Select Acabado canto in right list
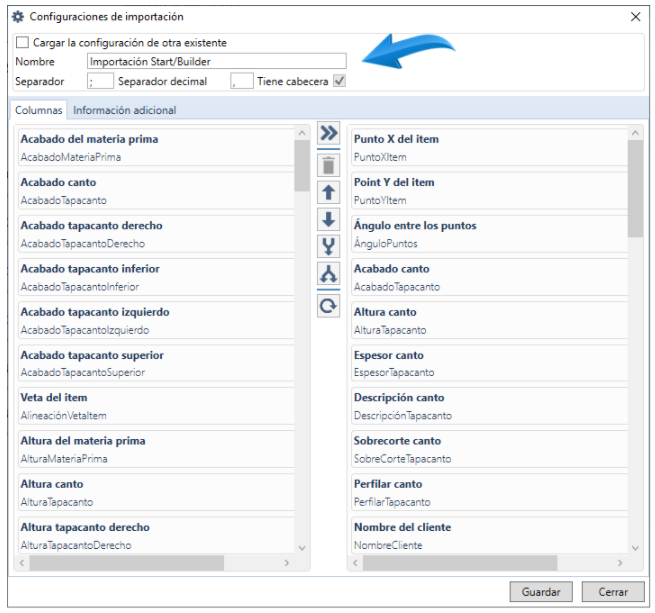Screen dimensions: 655x613 [490, 277]
